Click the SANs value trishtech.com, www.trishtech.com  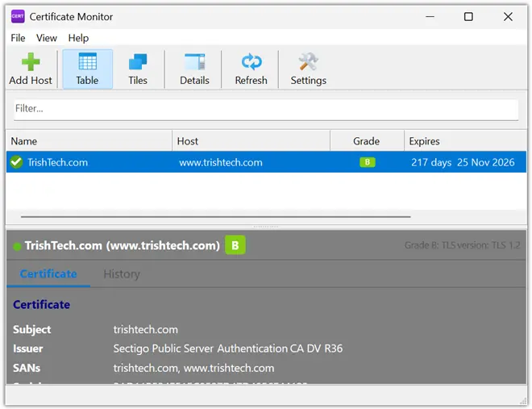click(193, 369)
